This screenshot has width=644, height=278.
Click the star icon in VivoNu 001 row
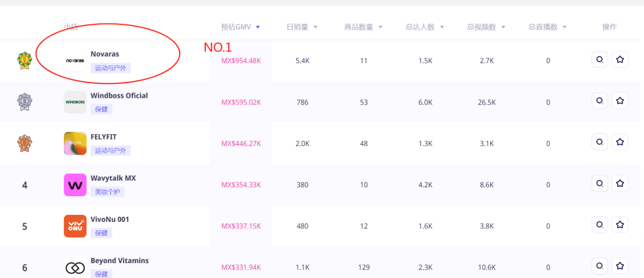620,225
